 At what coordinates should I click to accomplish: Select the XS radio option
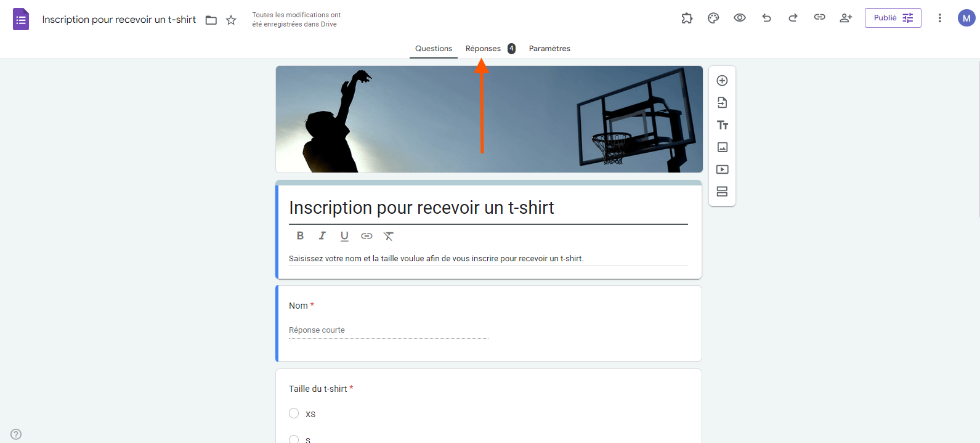(x=294, y=413)
